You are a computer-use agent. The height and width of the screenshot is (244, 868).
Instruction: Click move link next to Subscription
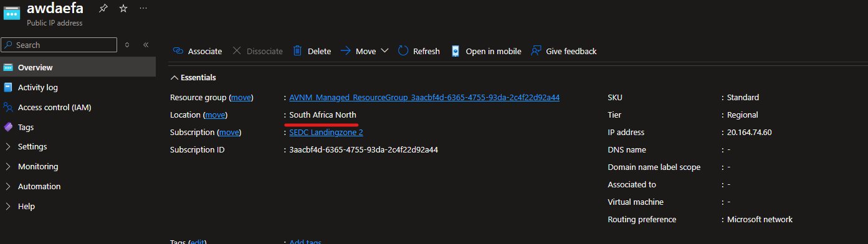pyautogui.click(x=229, y=133)
